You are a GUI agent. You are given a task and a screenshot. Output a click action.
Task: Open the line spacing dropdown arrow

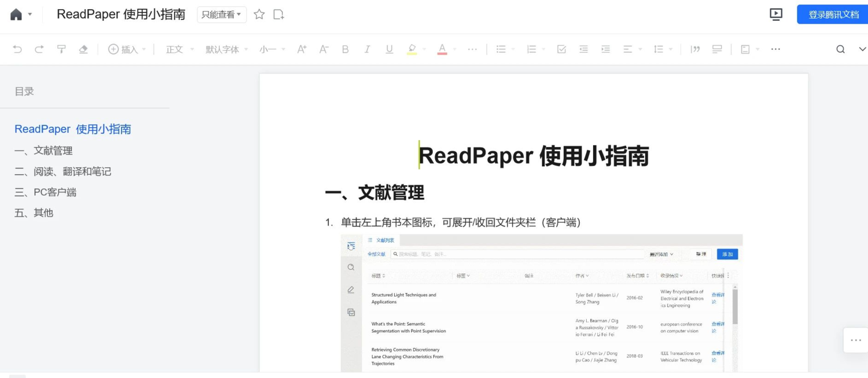coord(671,49)
